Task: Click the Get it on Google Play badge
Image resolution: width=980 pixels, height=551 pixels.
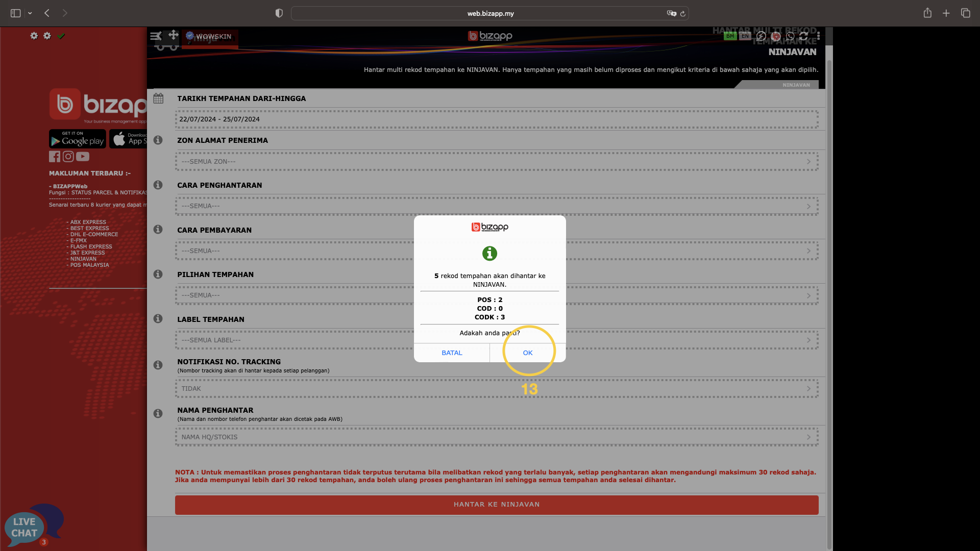Action: (x=78, y=139)
